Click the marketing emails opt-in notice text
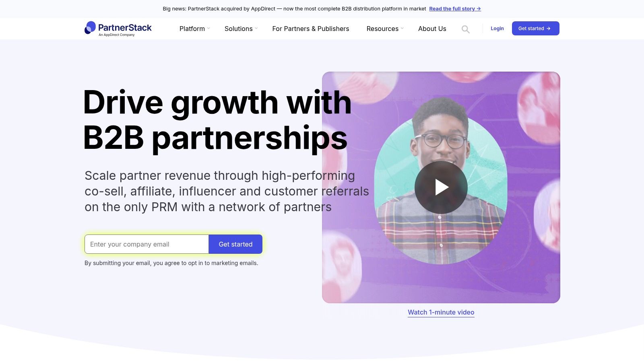644x362 pixels. 171,263
